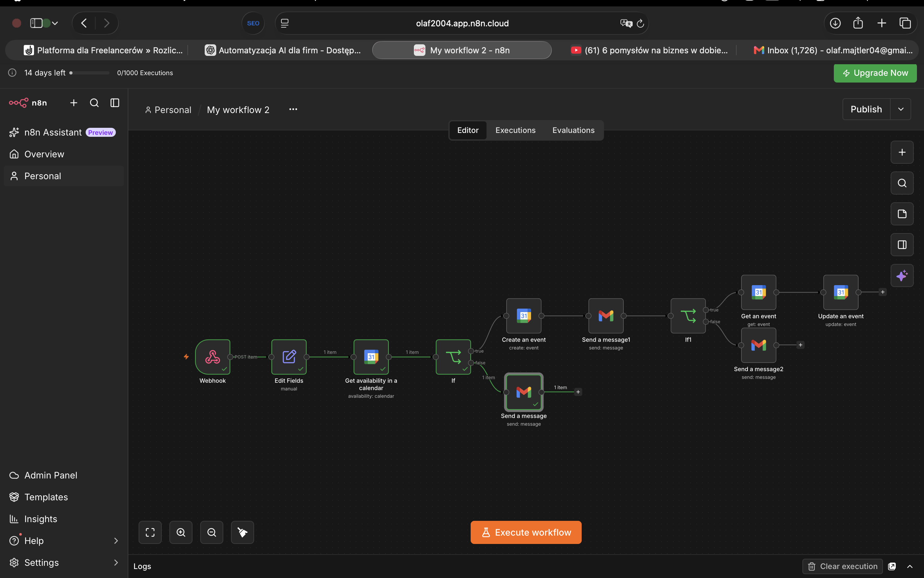Select the Get availability in a calendar node

371,357
